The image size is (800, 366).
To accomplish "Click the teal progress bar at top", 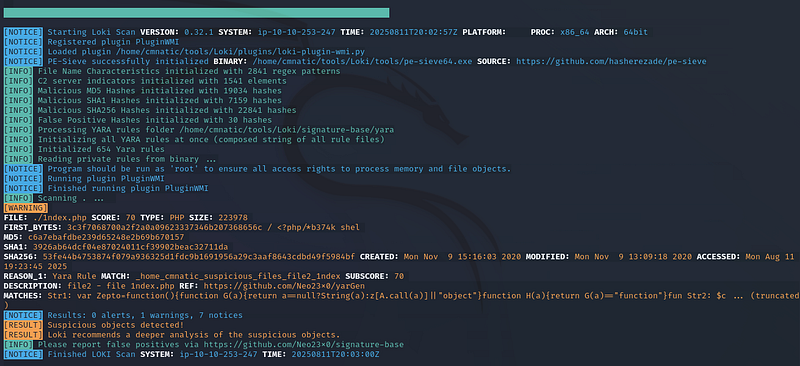I will tap(196, 13).
